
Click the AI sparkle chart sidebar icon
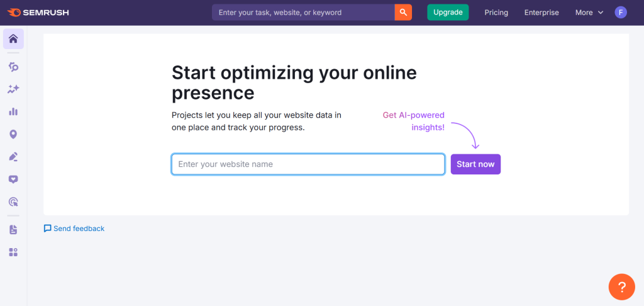point(13,89)
